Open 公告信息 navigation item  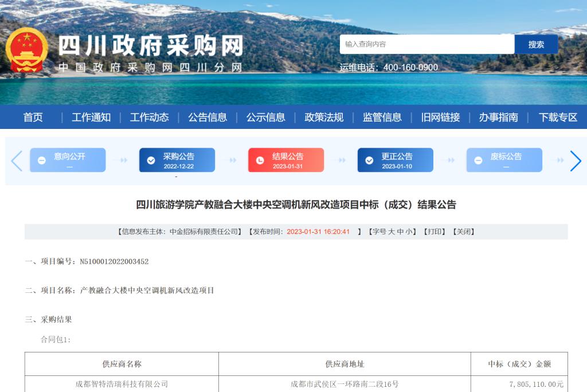click(208, 117)
